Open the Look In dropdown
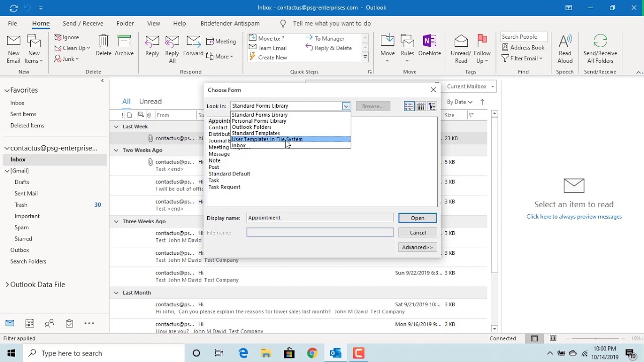The height and width of the screenshot is (362, 644). click(x=346, y=106)
